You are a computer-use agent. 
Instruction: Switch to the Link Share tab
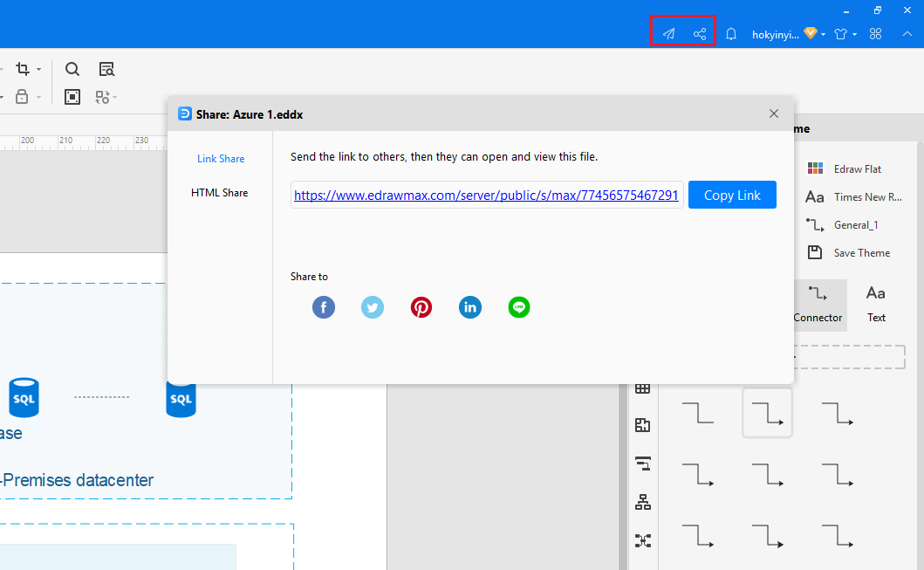point(221,159)
